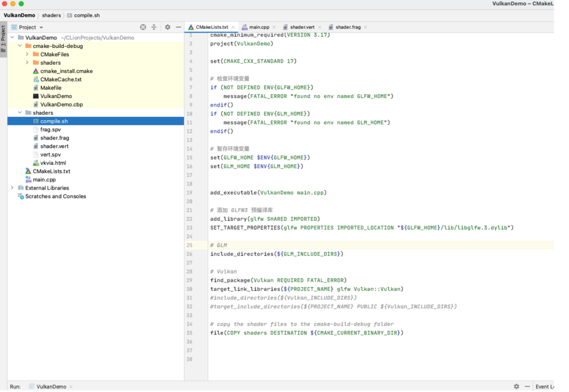Image resolution: width=569 pixels, height=392 pixels.
Task: Open the Event Log button
Action: point(544,387)
